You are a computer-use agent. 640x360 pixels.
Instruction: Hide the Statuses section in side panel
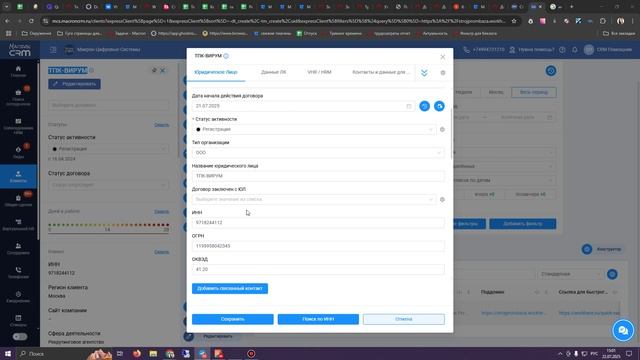pos(162,125)
